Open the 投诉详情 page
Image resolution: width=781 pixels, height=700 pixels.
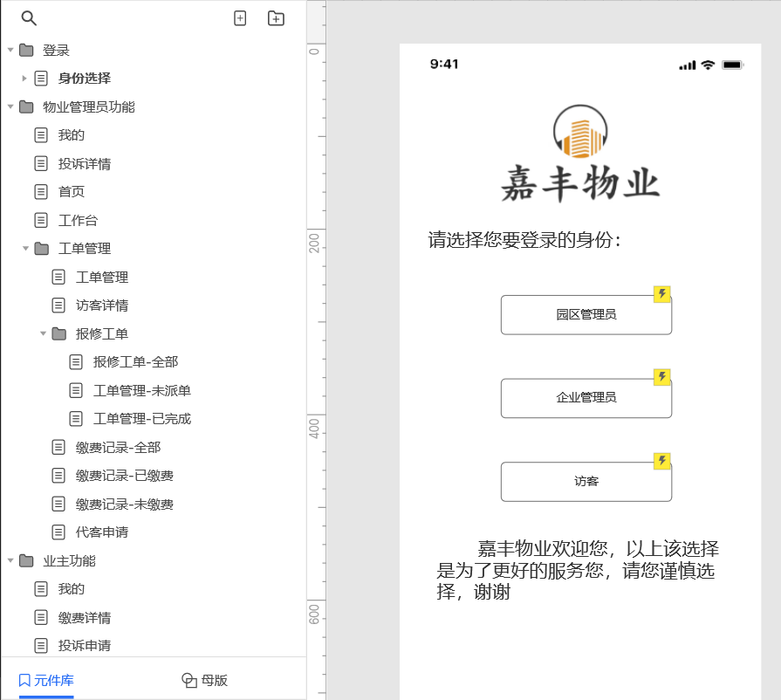point(84,163)
